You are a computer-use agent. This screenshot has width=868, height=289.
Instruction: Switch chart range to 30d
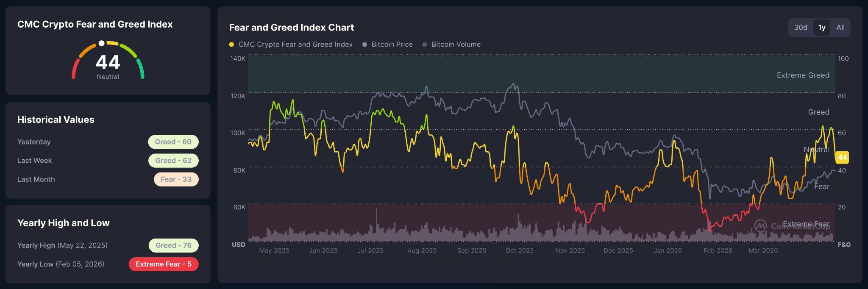801,28
